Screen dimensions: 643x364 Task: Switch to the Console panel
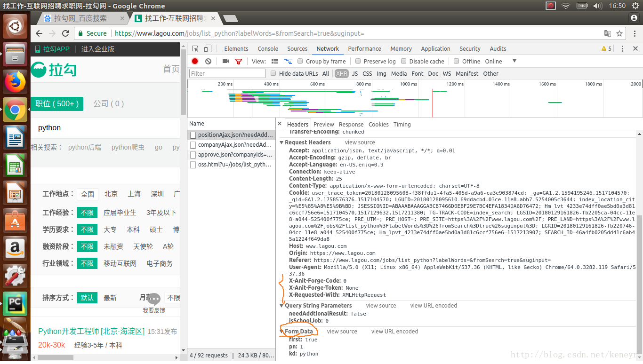[x=268, y=49]
